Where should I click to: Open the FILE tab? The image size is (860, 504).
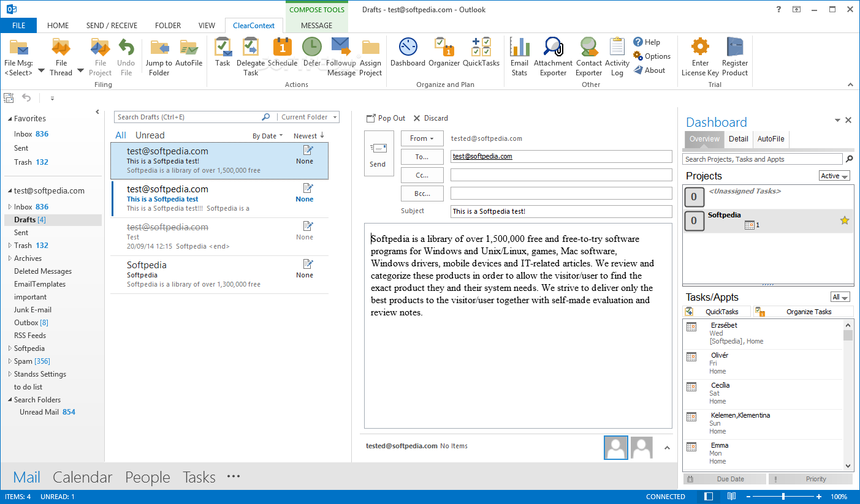[x=18, y=26]
